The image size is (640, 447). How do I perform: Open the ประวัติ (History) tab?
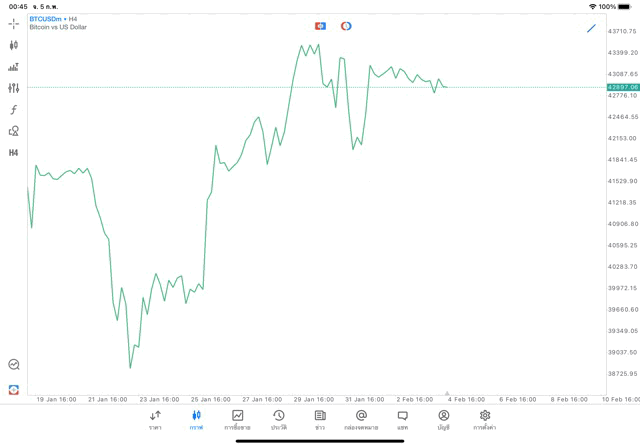click(x=279, y=420)
